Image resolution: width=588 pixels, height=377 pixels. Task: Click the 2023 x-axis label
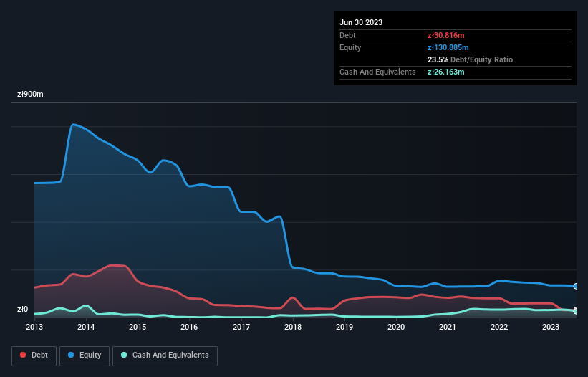551,327
